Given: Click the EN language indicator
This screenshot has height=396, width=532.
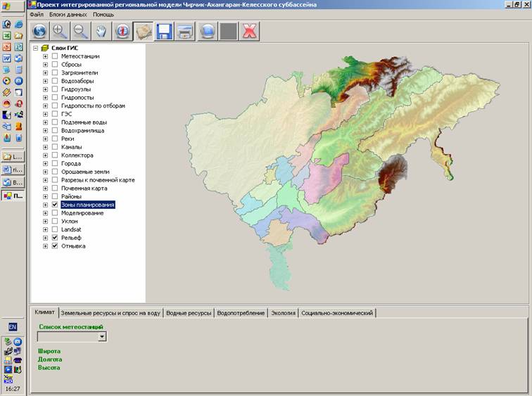Looking at the screenshot, I should (x=13, y=327).
